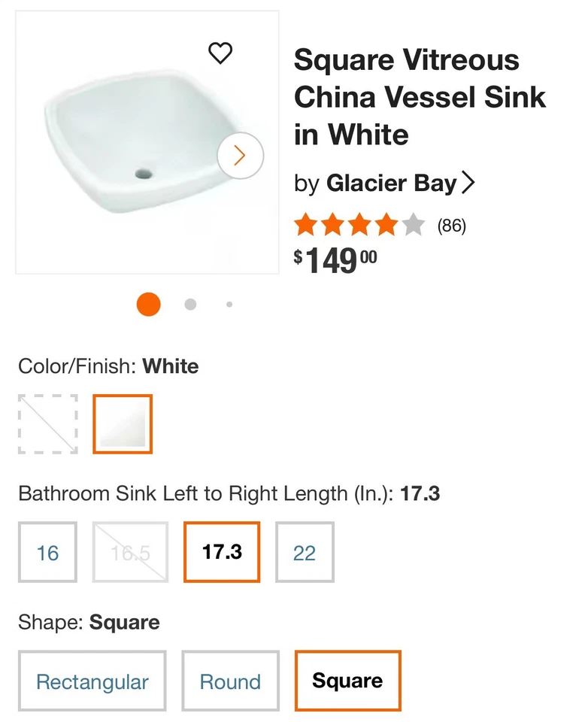
Task: Select the White color swatch
Action: pyautogui.click(x=123, y=423)
